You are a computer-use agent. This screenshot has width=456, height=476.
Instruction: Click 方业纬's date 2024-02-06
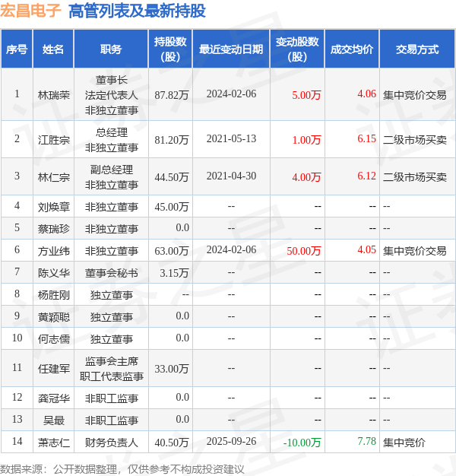click(x=231, y=249)
